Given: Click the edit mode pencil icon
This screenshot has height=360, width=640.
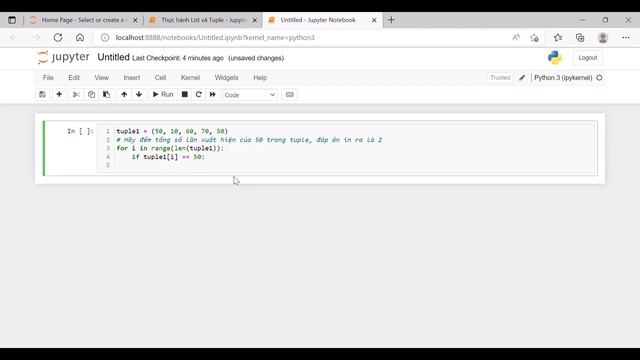Looking at the screenshot, I should [x=522, y=78].
